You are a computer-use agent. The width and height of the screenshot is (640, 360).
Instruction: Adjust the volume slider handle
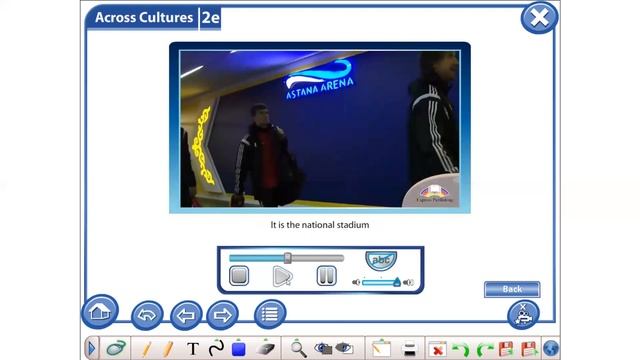(x=397, y=282)
